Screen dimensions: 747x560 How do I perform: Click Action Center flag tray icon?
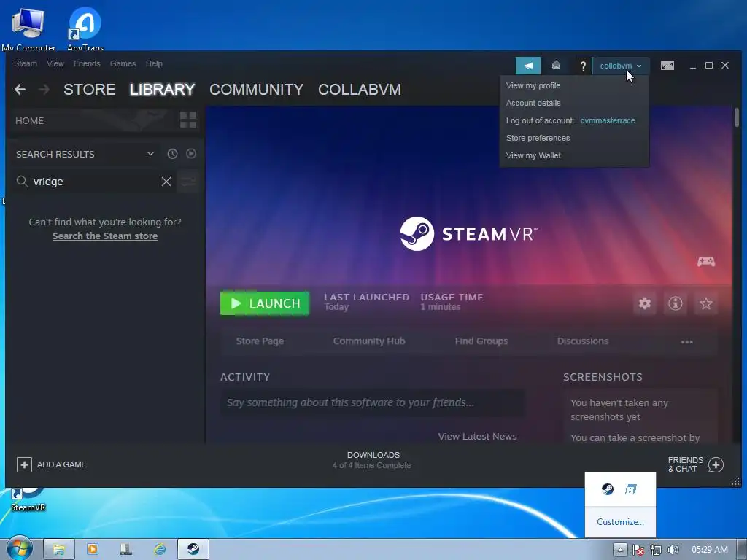point(638,550)
